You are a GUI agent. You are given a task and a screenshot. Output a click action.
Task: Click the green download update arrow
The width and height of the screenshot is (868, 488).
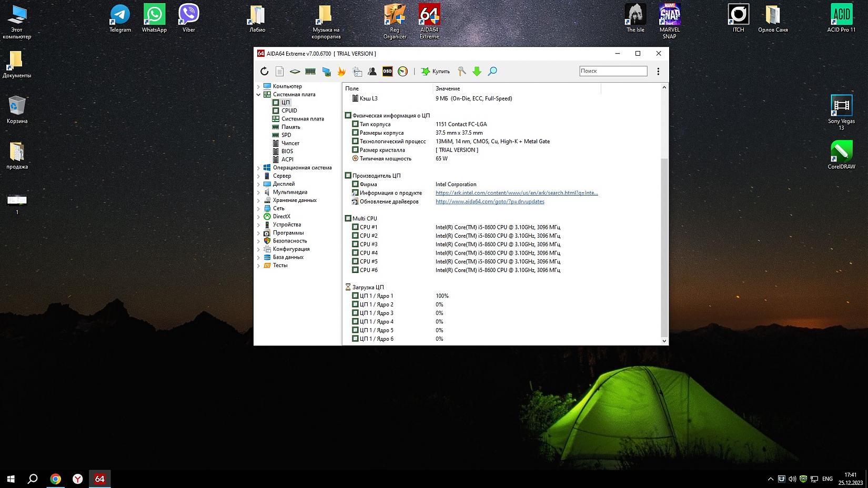477,72
